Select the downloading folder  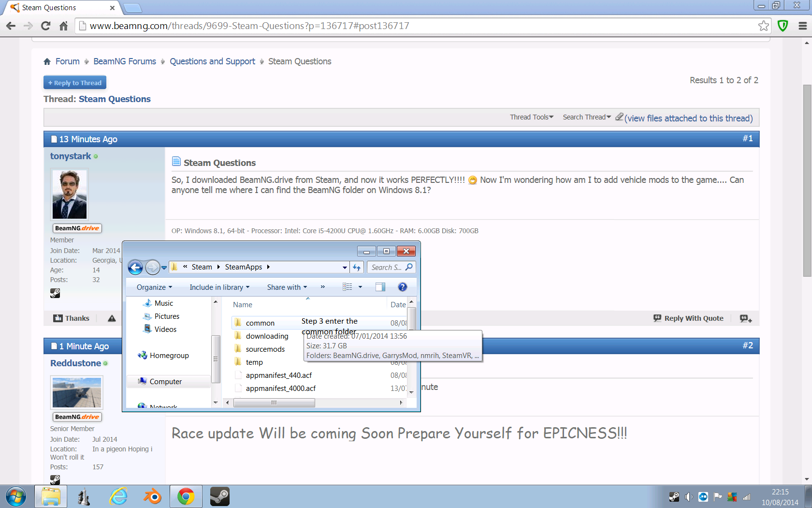coord(267,336)
